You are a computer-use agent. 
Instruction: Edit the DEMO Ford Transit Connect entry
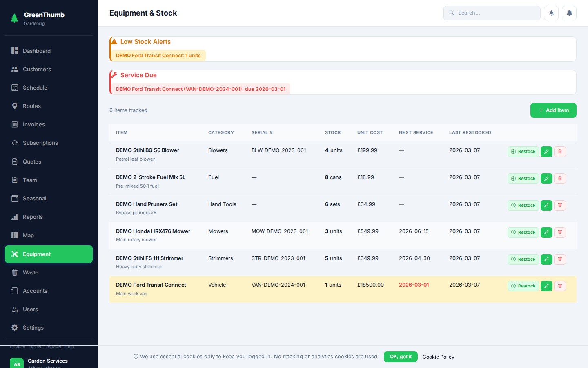(546, 286)
